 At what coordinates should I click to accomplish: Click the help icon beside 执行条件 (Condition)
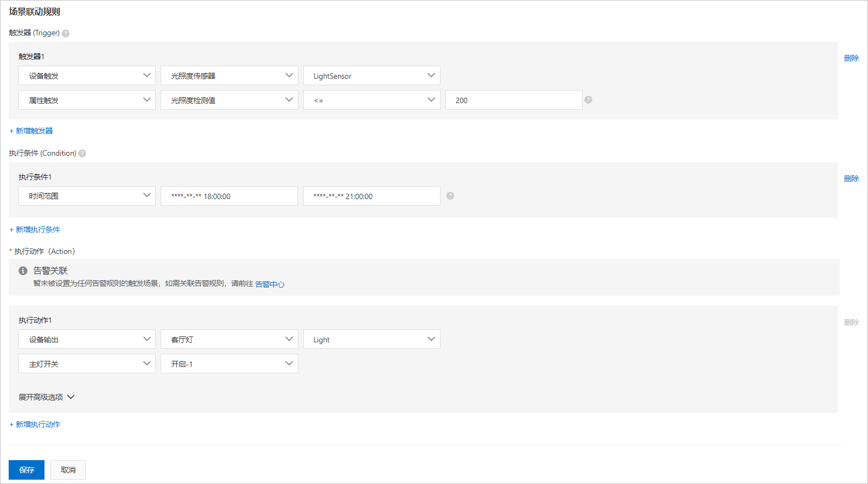pyautogui.click(x=82, y=154)
